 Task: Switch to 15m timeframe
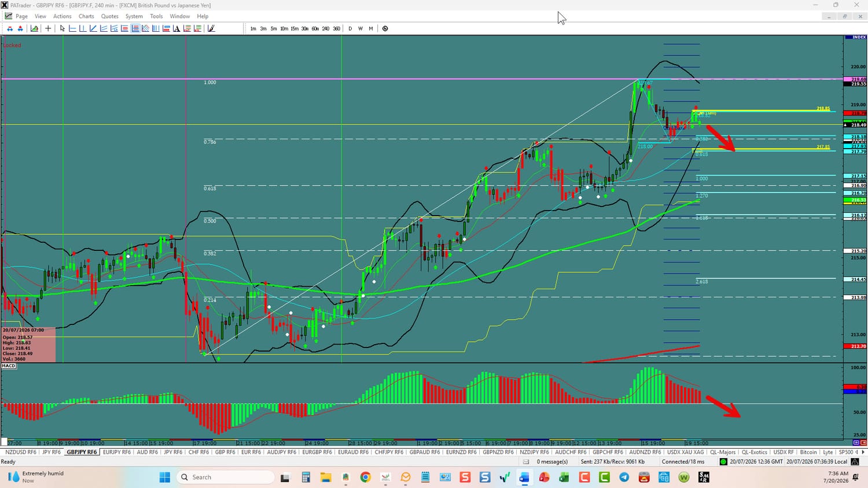tap(295, 28)
